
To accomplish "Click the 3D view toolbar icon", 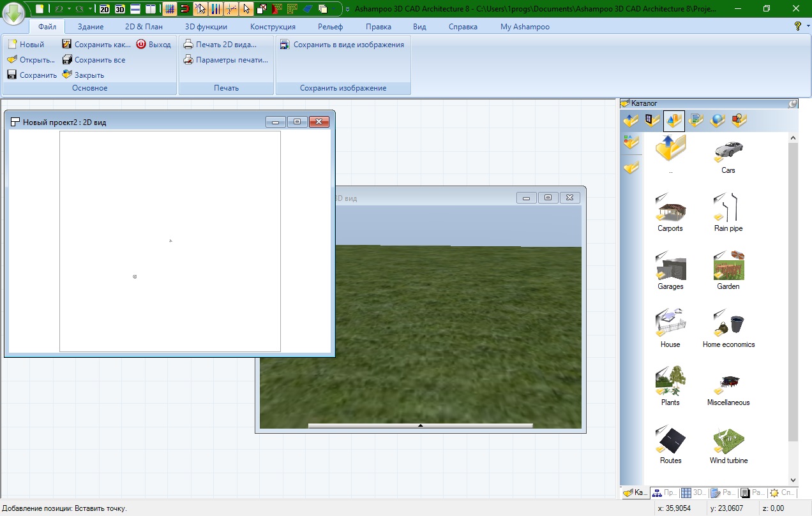I will pos(119,9).
